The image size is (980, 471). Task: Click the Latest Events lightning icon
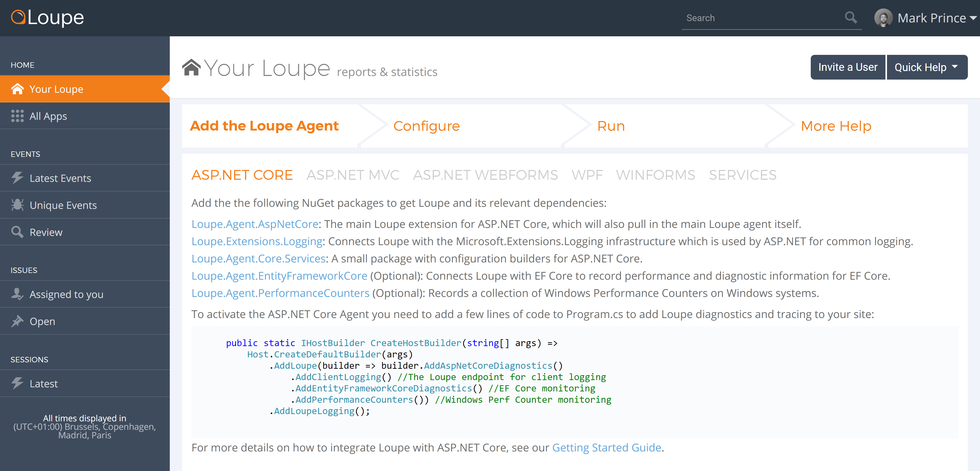pyautogui.click(x=18, y=178)
